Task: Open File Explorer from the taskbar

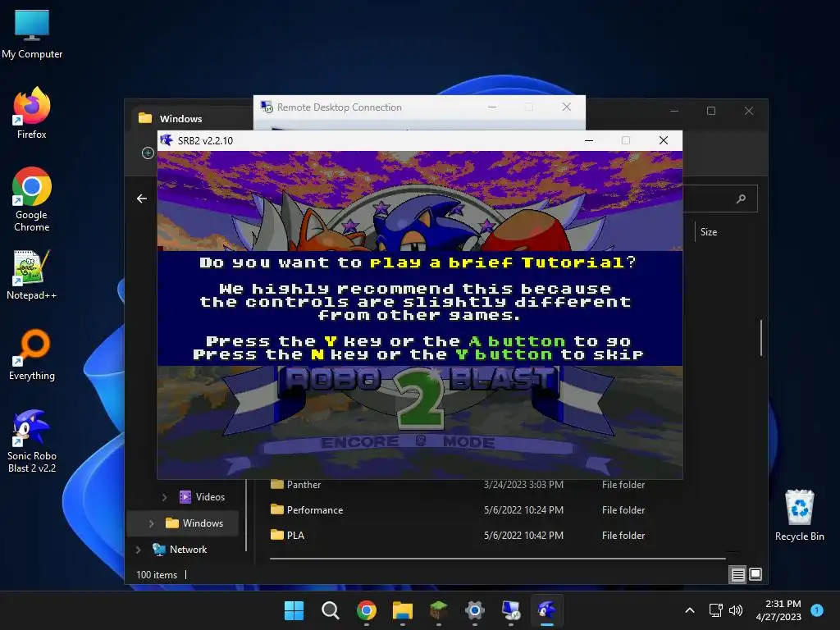Action: tap(402, 610)
